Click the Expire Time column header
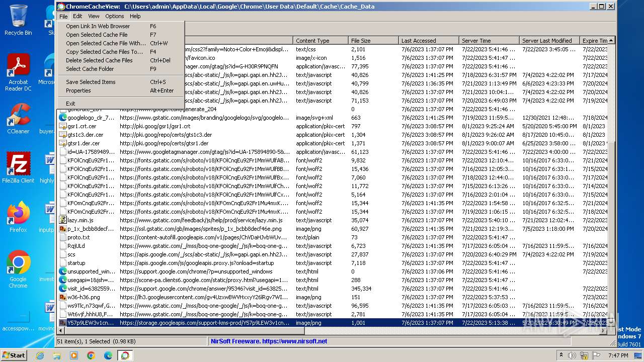 coord(594,41)
